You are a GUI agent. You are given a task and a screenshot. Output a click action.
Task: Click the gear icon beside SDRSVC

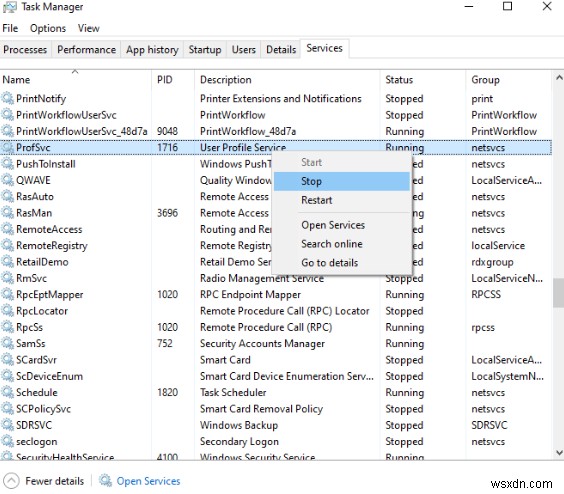7,425
